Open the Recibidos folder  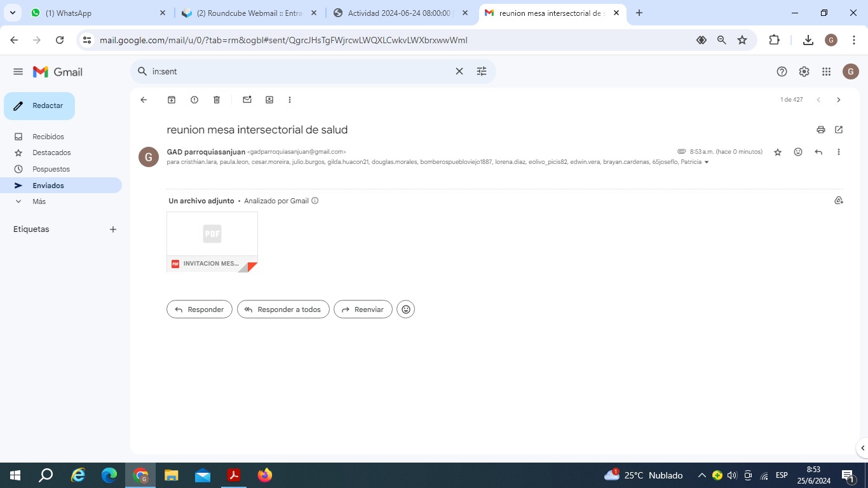pyautogui.click(x=48, y=137)
